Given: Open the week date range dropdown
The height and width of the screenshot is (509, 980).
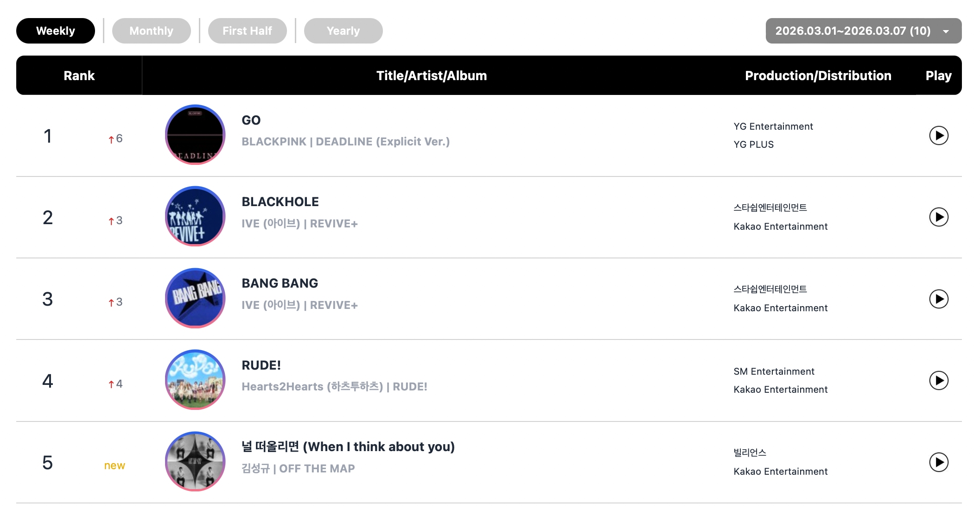Looking at the screenshot, I should pyautogui.click(x=853, y=31).
